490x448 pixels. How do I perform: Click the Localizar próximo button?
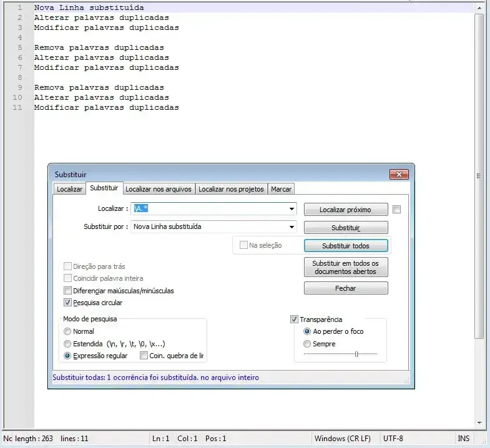[345, 210]
